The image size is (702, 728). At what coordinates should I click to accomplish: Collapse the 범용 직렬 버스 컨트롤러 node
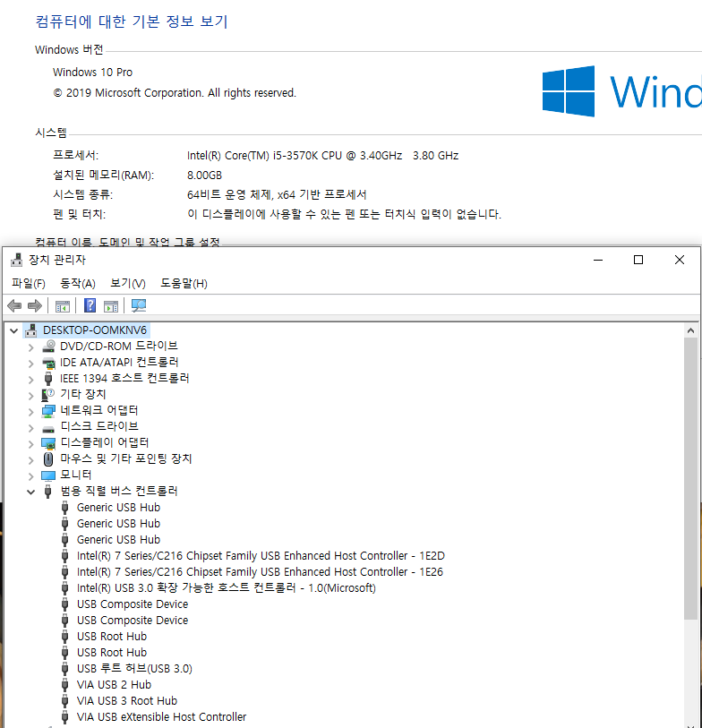[x=30, y=492]
